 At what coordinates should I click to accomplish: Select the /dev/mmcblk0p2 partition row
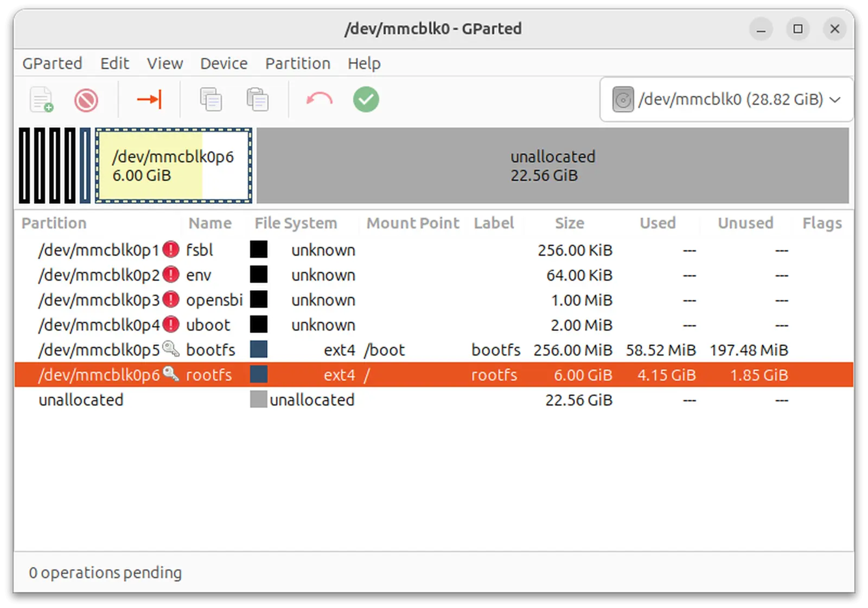tap(434, 275)
